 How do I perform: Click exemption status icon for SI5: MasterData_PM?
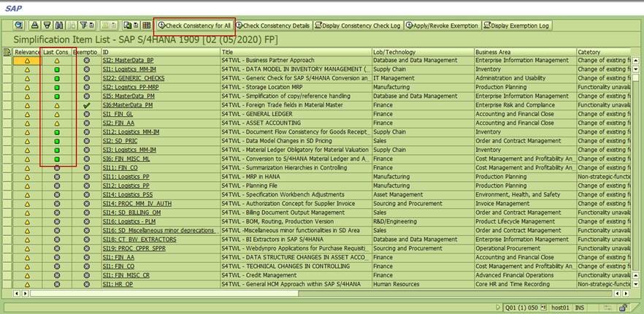(86, 96)
